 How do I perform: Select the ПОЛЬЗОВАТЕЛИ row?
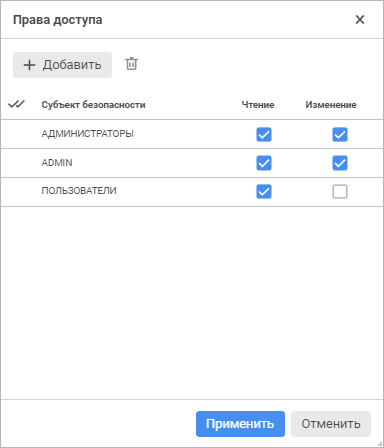[x=192, y=192]
